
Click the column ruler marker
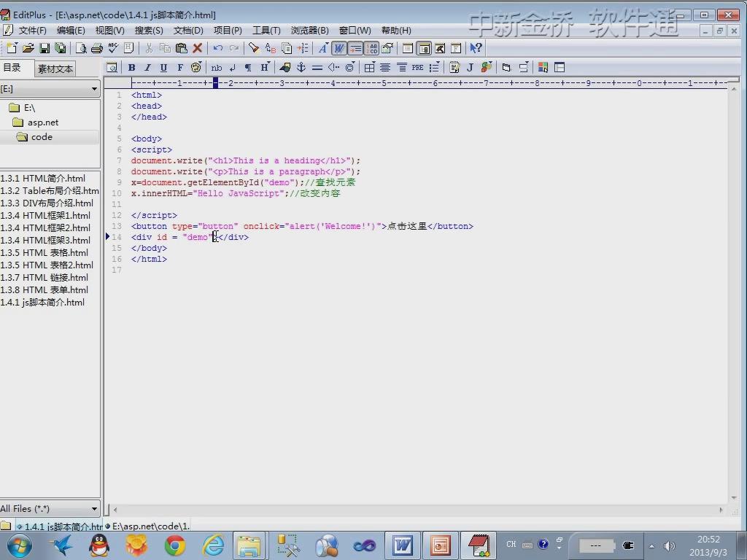click(215, 83)
